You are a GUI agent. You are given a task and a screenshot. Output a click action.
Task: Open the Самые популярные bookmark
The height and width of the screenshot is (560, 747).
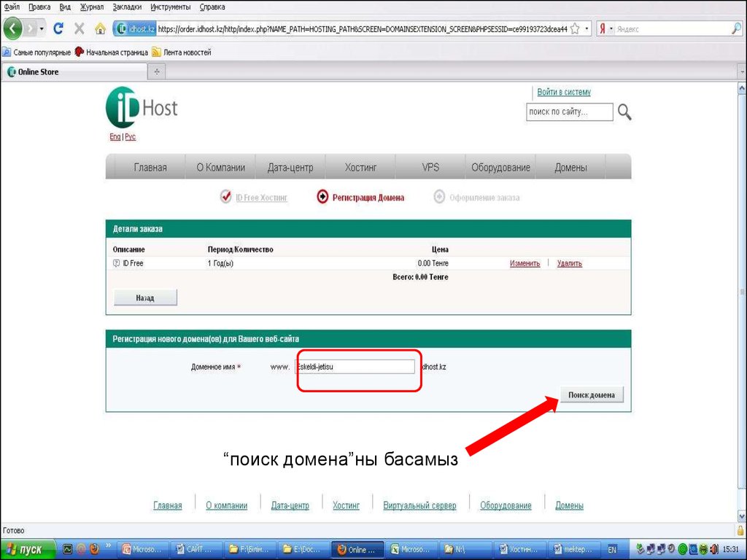click(36, 52)
